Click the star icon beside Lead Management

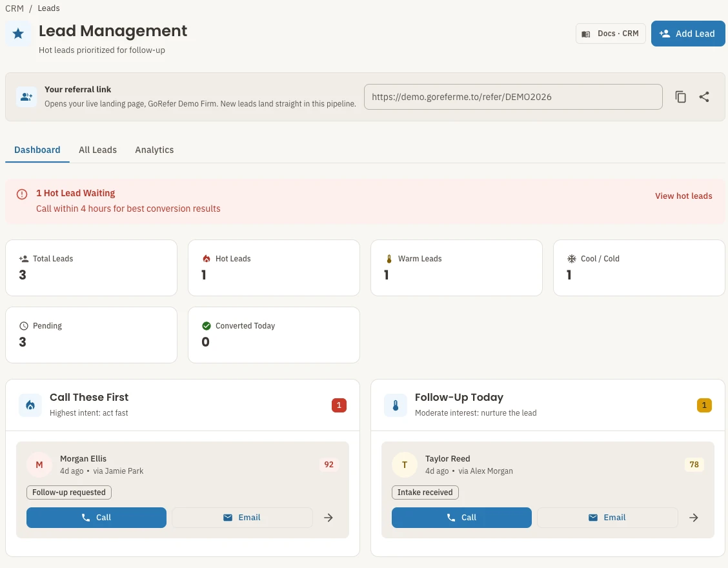pyautogui.click(x=18, y=34)
